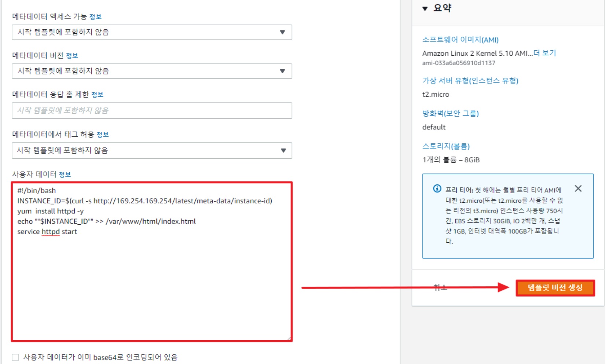
Task: Click the service httpd start line
Action: pos(47,232)
